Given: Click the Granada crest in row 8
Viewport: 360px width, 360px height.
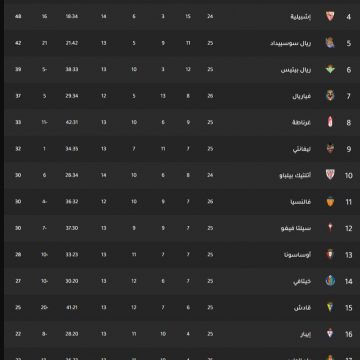Looking at the screenshot, I should click(330, 122).
